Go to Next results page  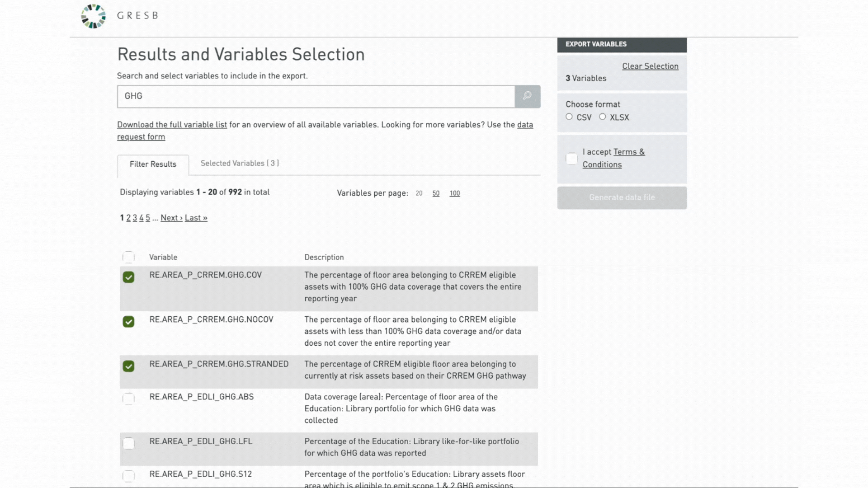(x=171, y=218)
